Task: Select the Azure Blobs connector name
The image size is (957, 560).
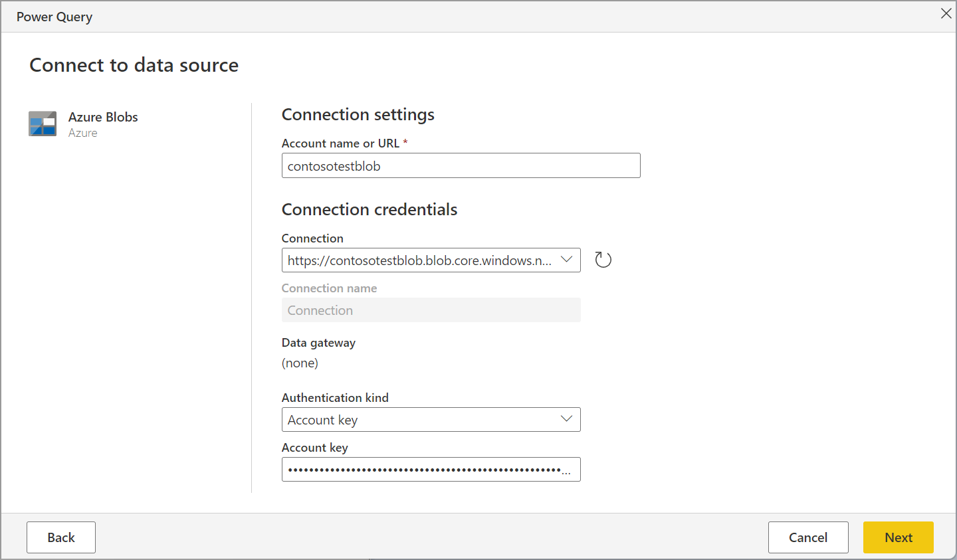Action: coord(103,117)
